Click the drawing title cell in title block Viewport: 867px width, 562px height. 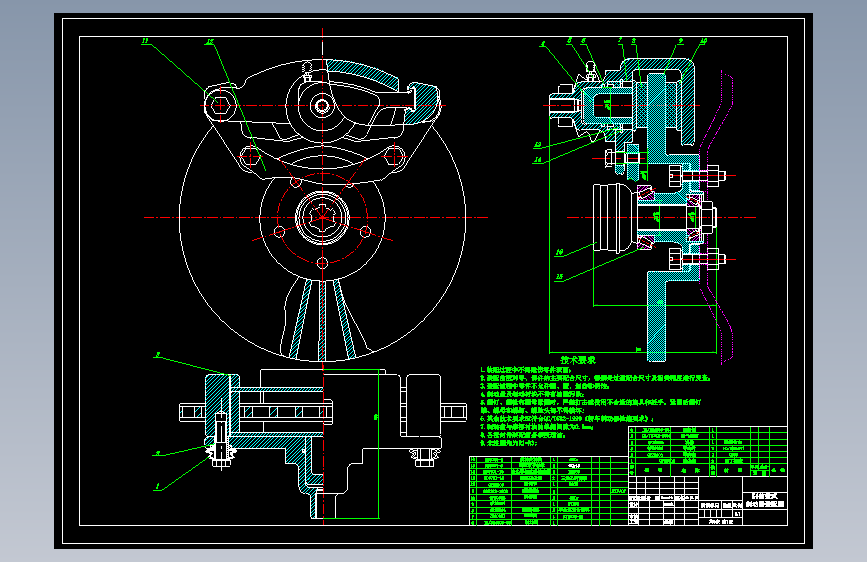click(x=765, y=501)
